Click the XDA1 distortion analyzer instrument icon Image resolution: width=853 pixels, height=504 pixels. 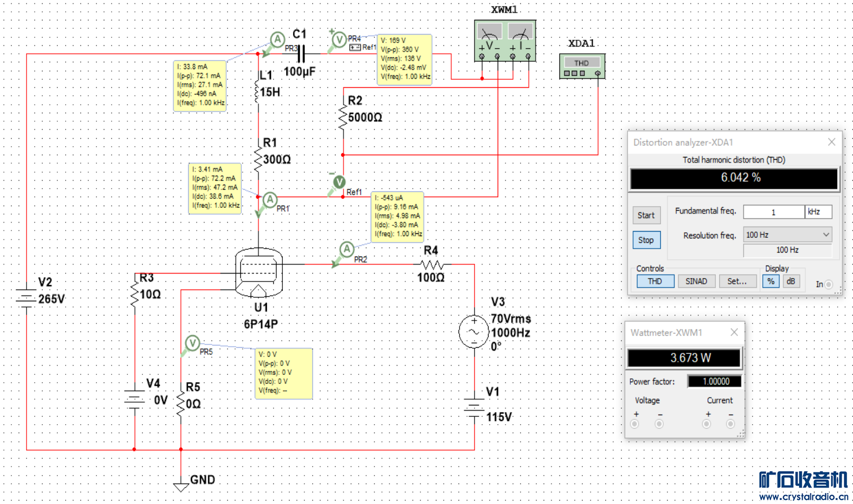point(582,66)
